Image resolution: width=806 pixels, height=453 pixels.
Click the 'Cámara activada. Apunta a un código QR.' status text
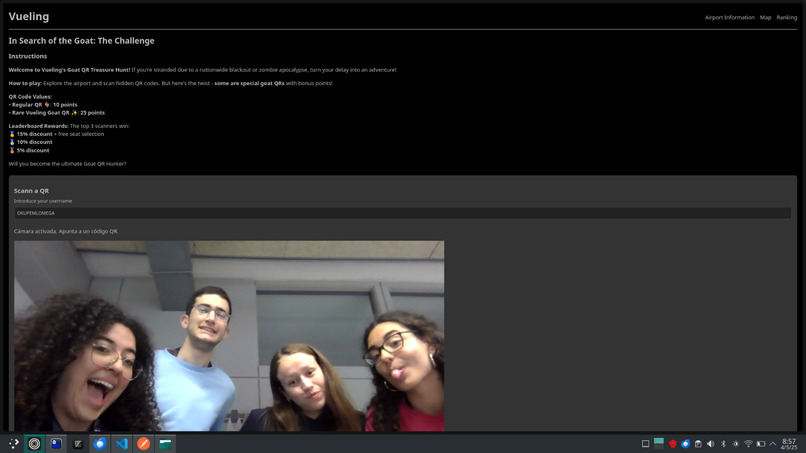point(66,231)
